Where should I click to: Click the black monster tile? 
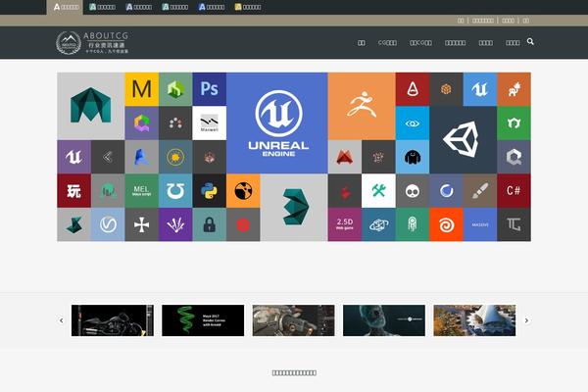tap(413, 157)
